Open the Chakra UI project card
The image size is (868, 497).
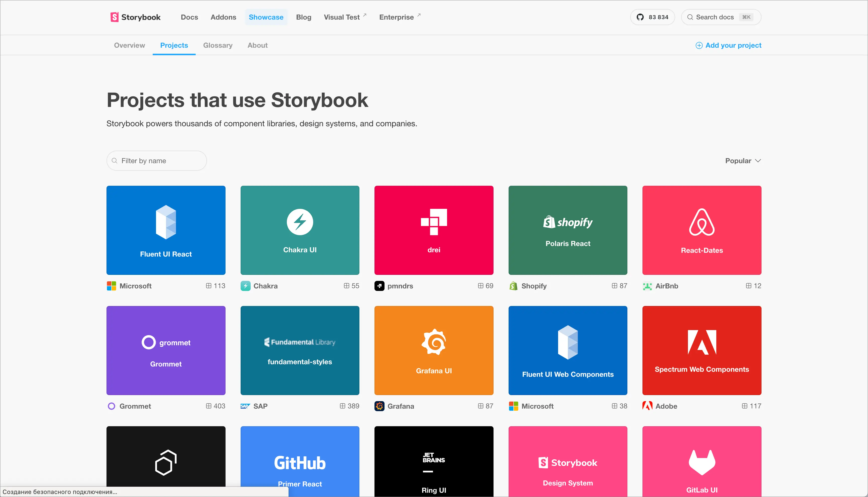click(300, 230)
